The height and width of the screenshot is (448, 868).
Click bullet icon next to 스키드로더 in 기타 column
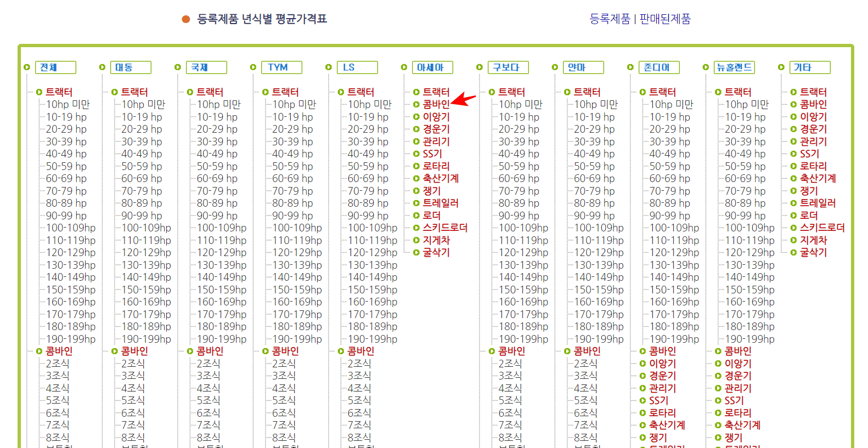(x=793, y=228)
